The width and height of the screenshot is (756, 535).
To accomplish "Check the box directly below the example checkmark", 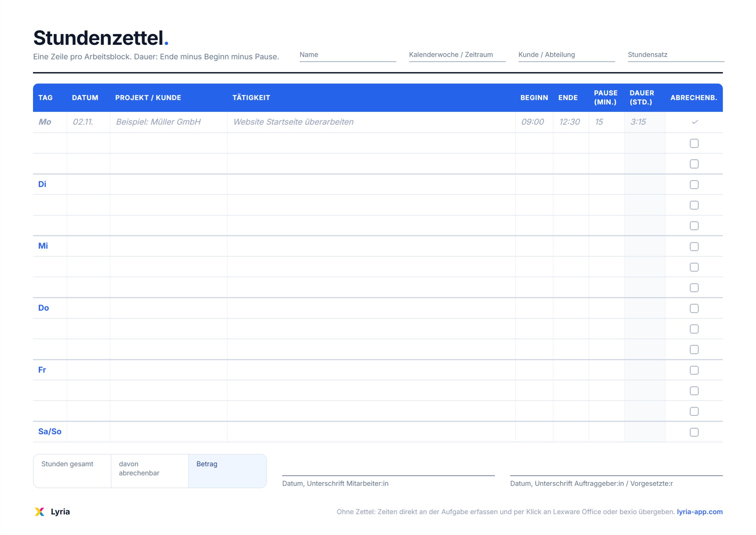I will 694,143.
